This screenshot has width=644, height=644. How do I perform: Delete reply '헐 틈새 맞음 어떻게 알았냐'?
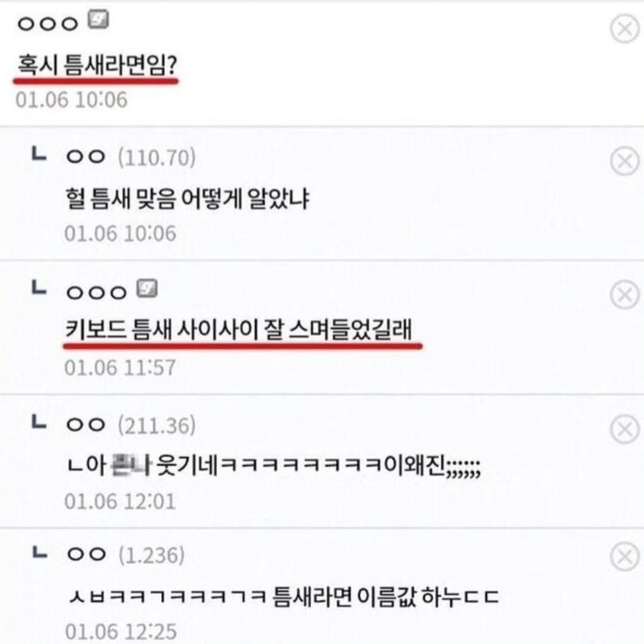coord(625,160)
